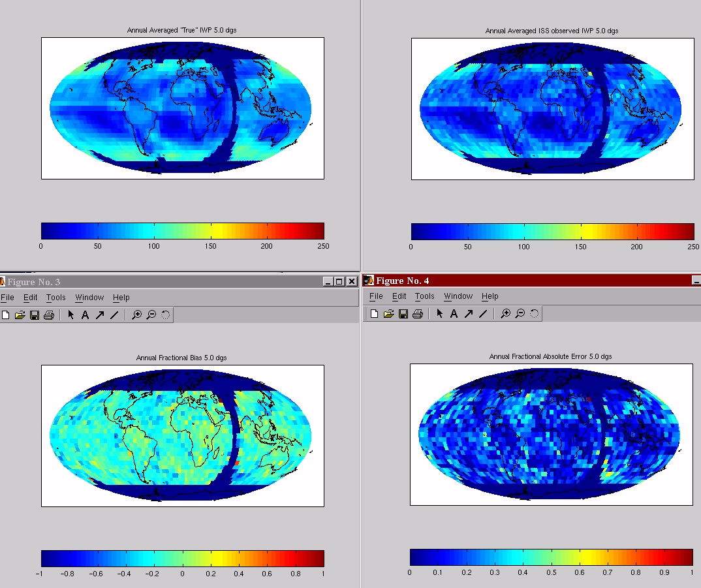This screenshot has width=701, height=588.
Task: Open Tools menu in Figure No. 4
Action: tap(425, 296)
